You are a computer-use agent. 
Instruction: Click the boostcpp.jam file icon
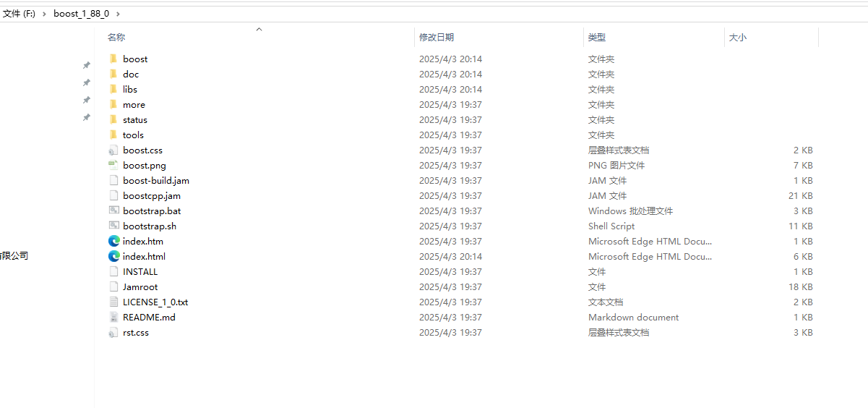coord(113,196)
